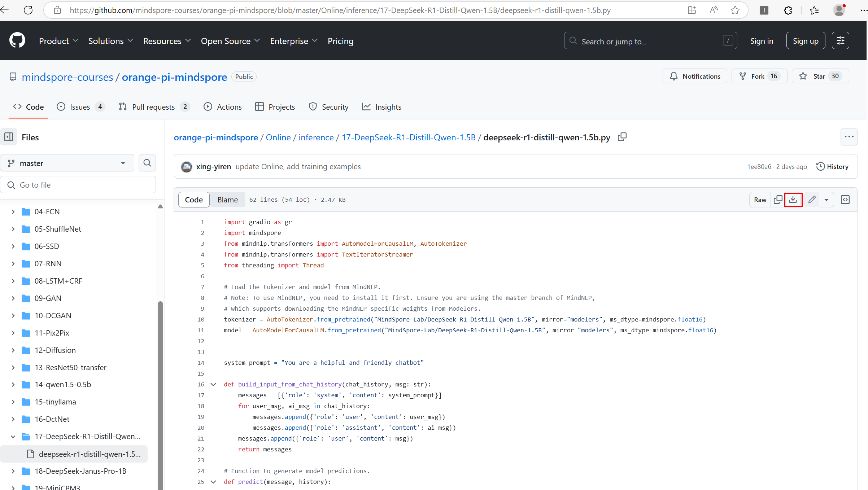Viewport: 868px width, 490px height.
Task: Expand the 12-Diffusion folder
Action: click(x=13, y=350)
